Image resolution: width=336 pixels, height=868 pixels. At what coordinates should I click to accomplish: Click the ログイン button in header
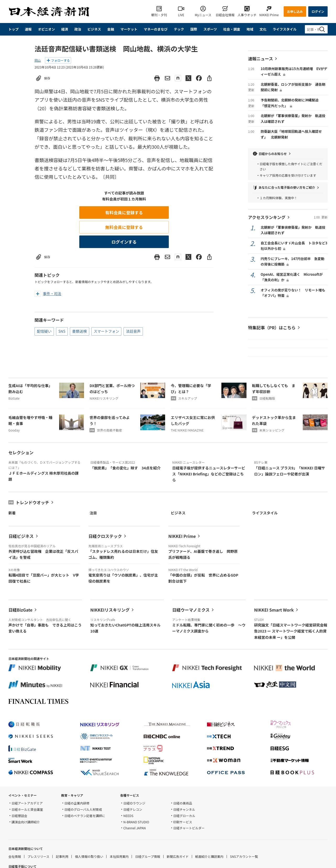pyautogui.click(x=318, y=12)
